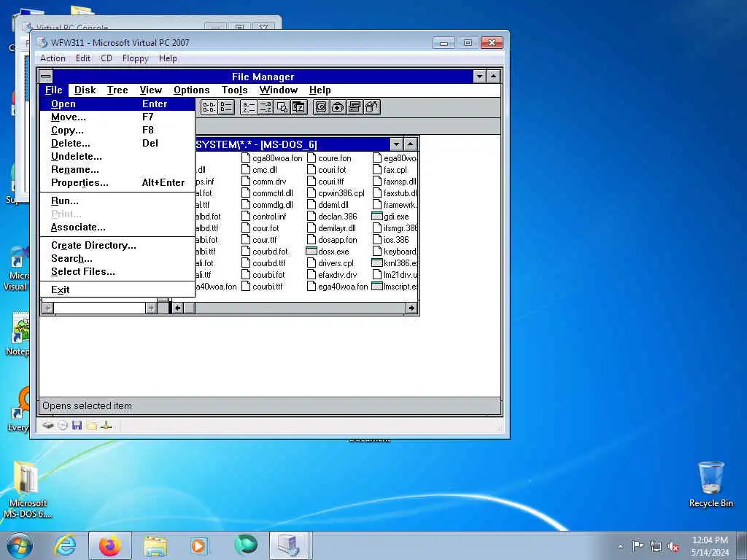Click the safe-shaped Backup toolbar icon
Viewport: 747px width, 560px height.
tap(321, 107)
